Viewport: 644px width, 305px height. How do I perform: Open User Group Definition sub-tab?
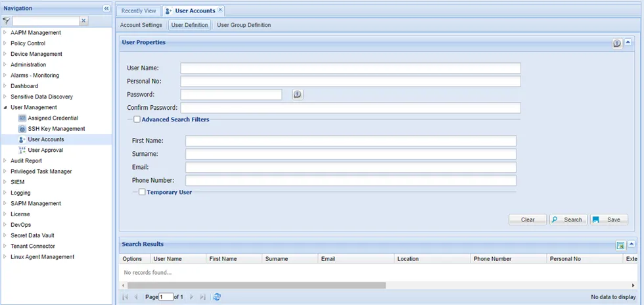[244, 25]
